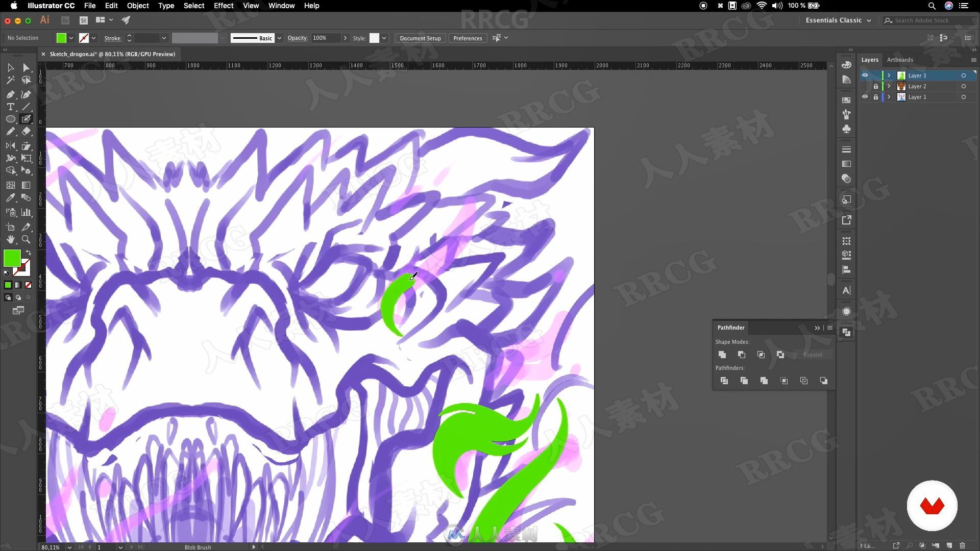The width and height of the screenshot is (980, 551).
Task: Click Document Setup button
Action: [x=420, y=38]
